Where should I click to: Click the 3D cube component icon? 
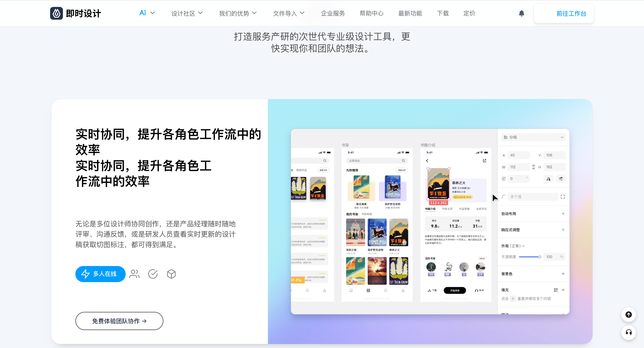(171, 274)
